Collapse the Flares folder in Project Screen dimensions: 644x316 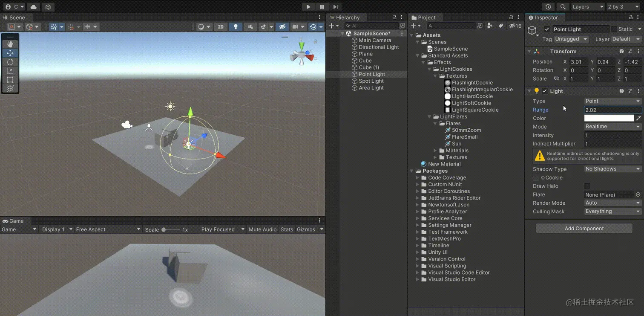point(435,123)
